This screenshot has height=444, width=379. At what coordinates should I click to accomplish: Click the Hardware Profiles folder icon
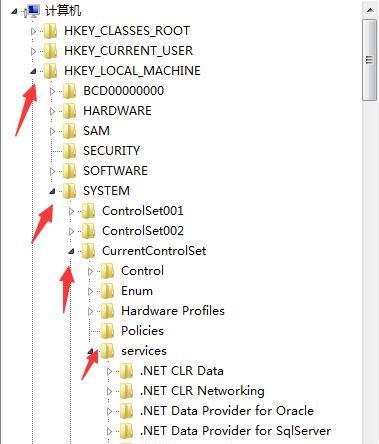pos(108,311)
